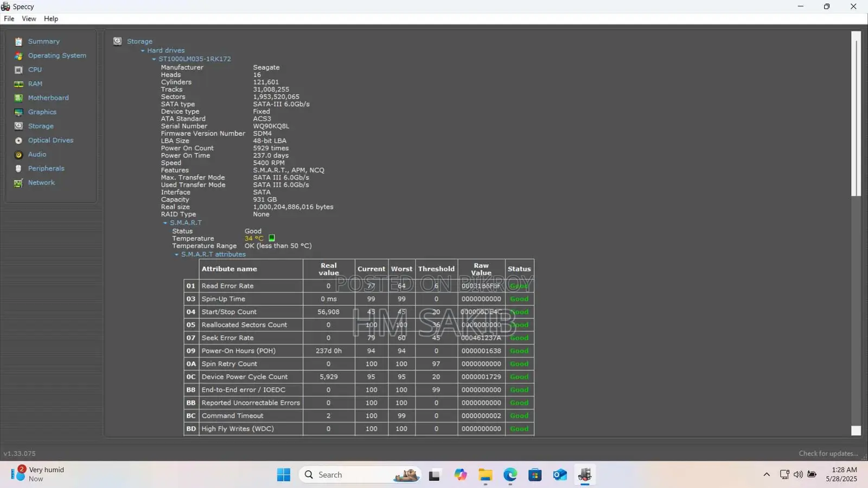This screenshot has width=868, height=488.
Task: Collapse the ST1000LM035-1RK172 drive node
Action: tap(154, 59)
